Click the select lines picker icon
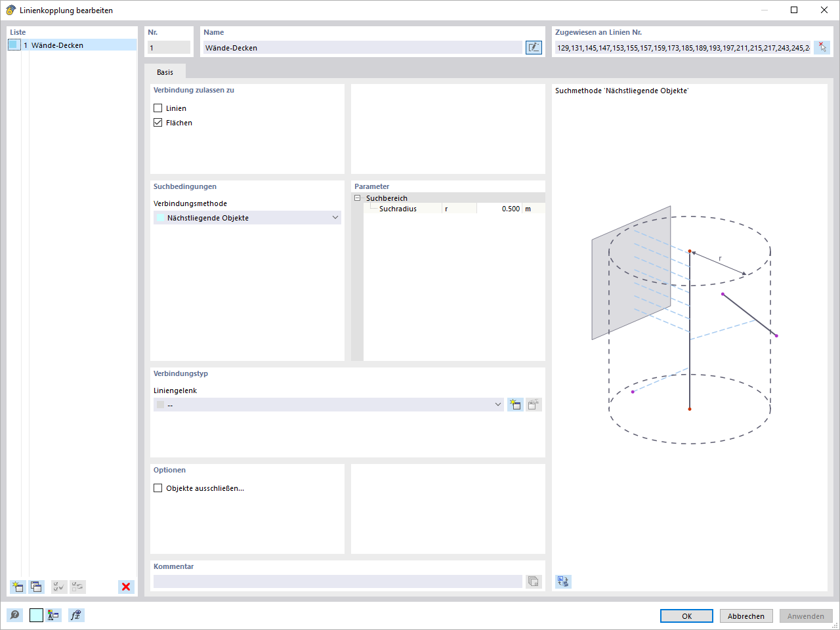Image resolution: width=840 pixels, height=630 pixels. click(x=822, y=47)
